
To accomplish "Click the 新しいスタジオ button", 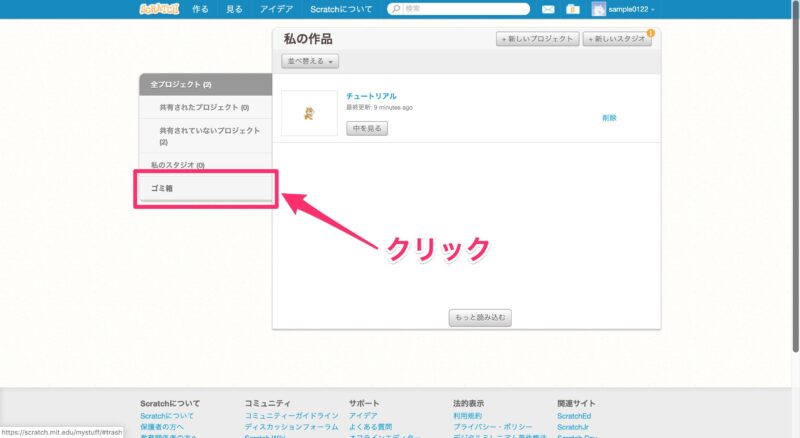I will [x=616, y=39].
